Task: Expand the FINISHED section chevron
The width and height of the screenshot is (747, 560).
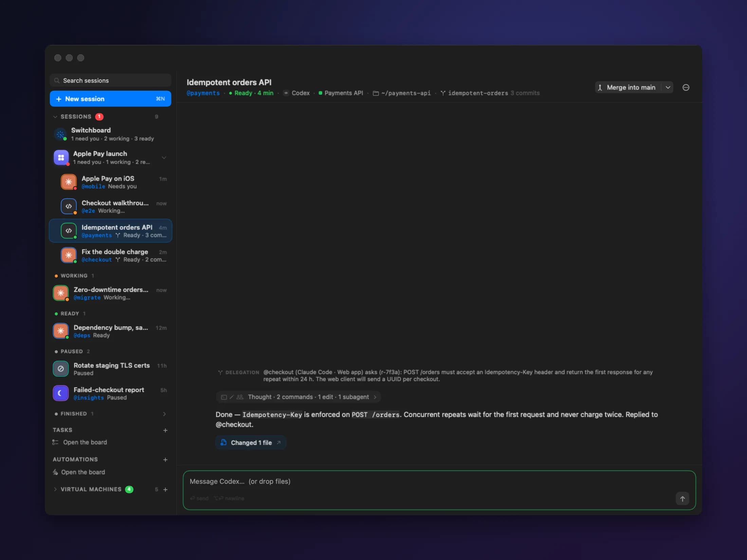Action: (x=164, y=414)
